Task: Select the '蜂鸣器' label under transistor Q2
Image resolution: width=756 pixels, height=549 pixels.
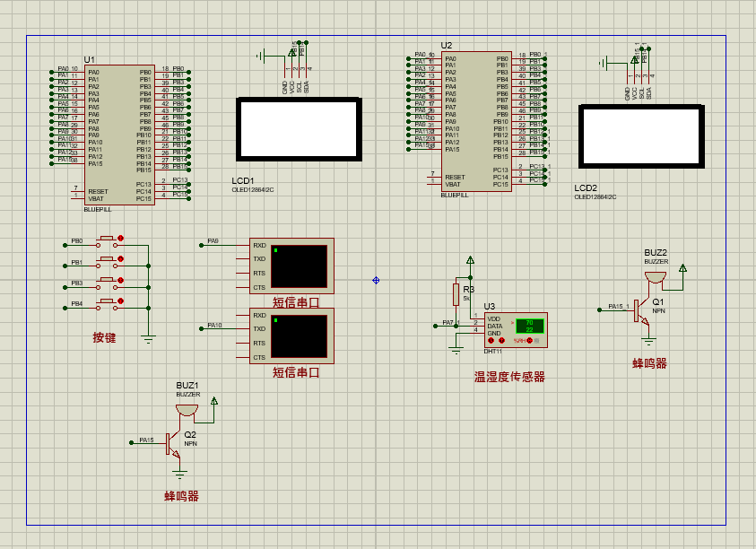Action: 181,496
